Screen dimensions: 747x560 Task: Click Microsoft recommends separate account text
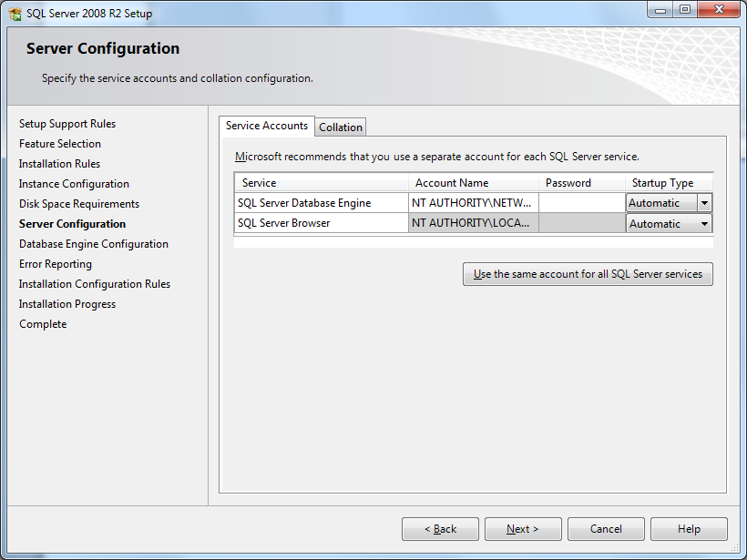(437, 157)
